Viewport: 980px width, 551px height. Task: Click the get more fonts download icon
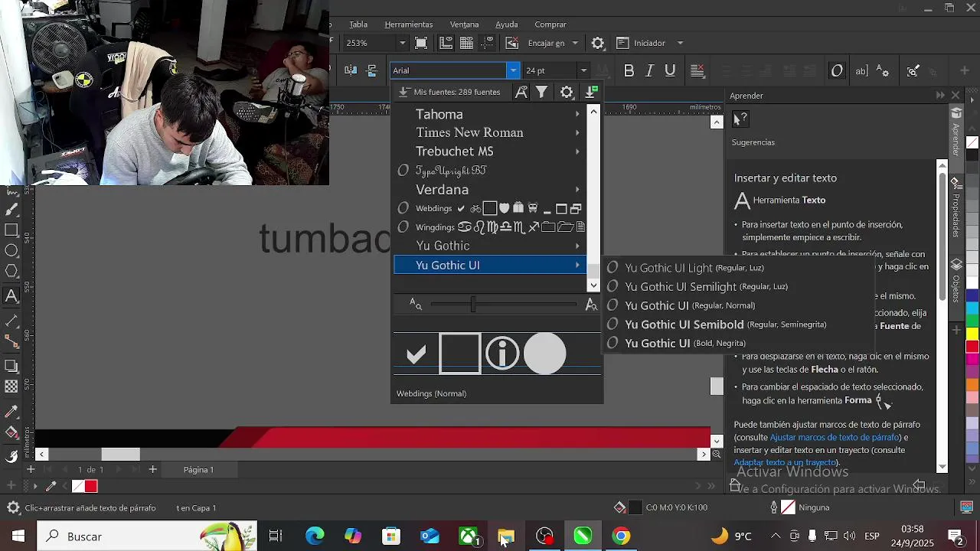(591, 92)
